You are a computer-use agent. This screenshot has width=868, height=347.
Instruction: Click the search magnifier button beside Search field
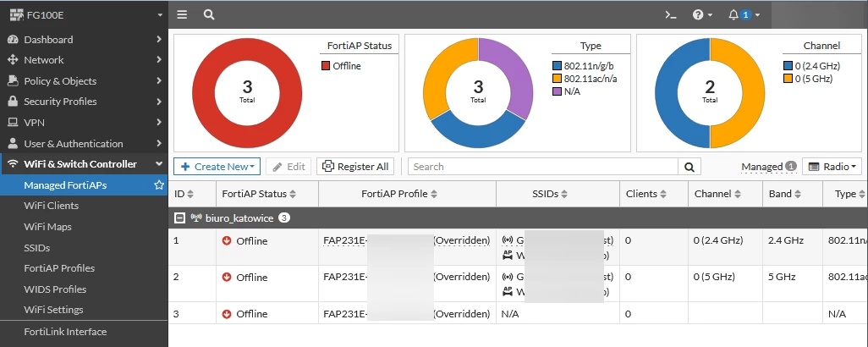689,167
